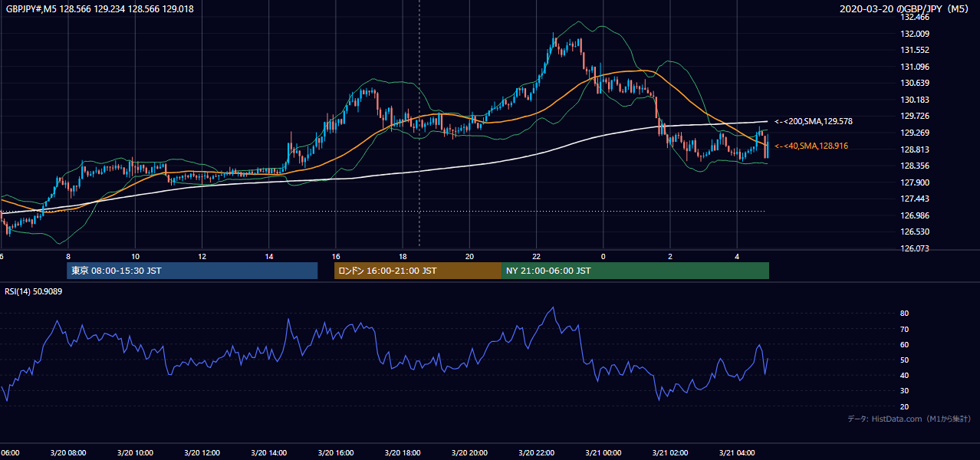The height and width of the screenshot is (460, 980).
Task: Select the 40 SMA label 128.916
Action: pyautogui.click(x=811, y=146)
